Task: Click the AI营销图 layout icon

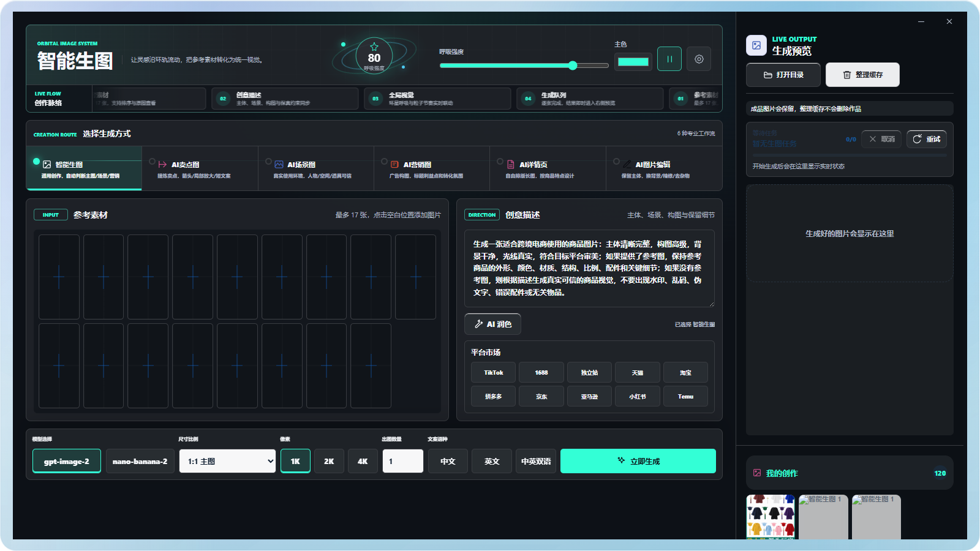Action: point(394,165)
